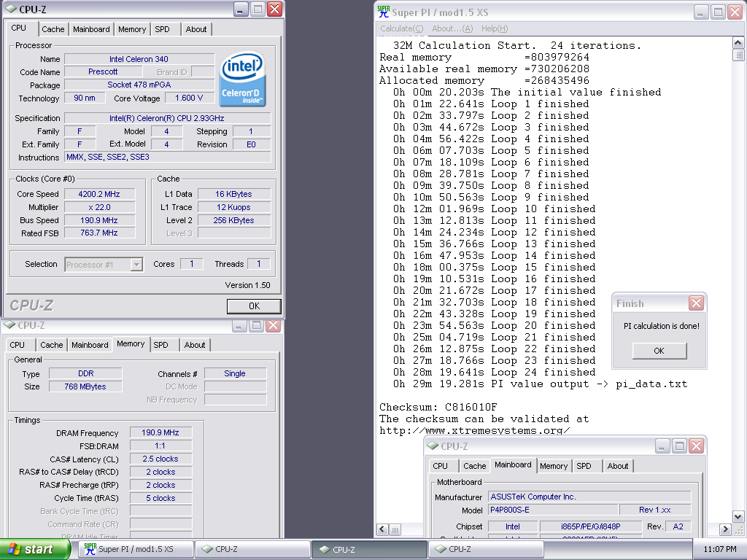The height and width of the screenshot is (560, 747).
Task: Open Cache tab in Mainboard CPU-Z window
Action: [x=474, y=466]
